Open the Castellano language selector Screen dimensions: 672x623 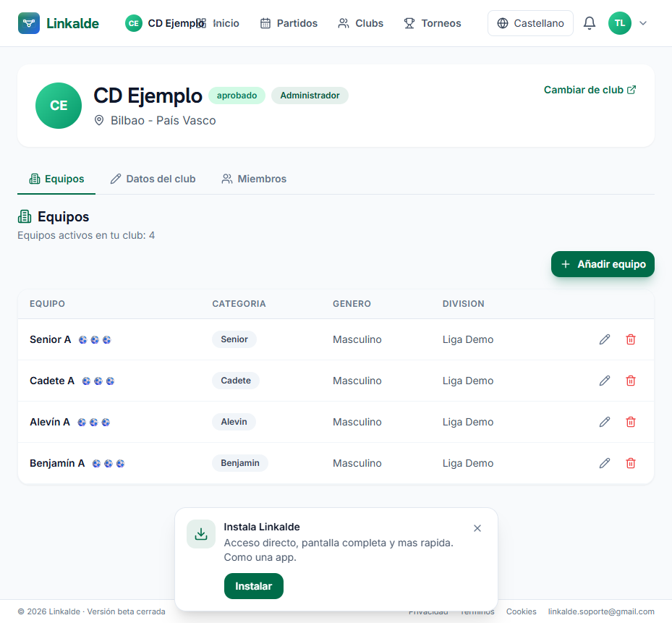tap(530, 23)
